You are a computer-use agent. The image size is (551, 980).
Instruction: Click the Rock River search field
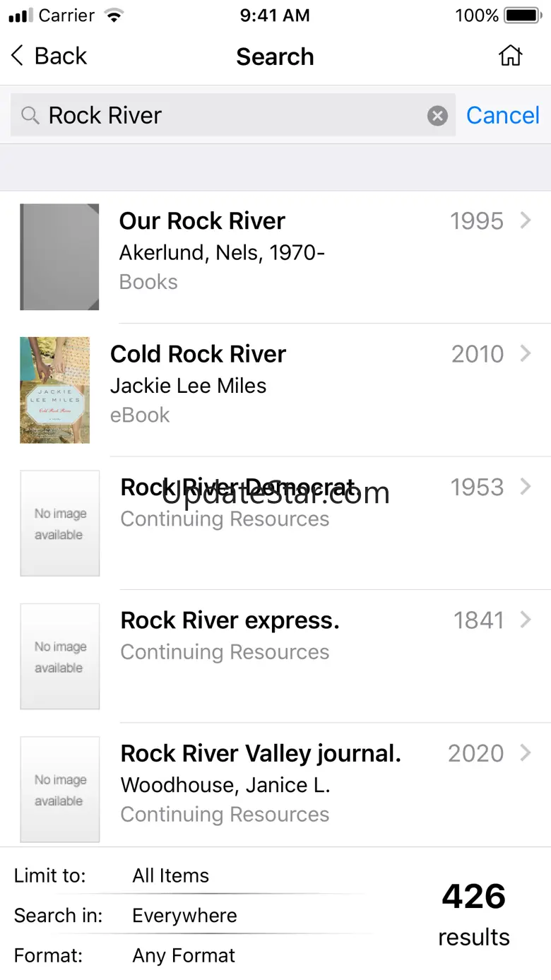pyautogui.click(x=233, y=115)
